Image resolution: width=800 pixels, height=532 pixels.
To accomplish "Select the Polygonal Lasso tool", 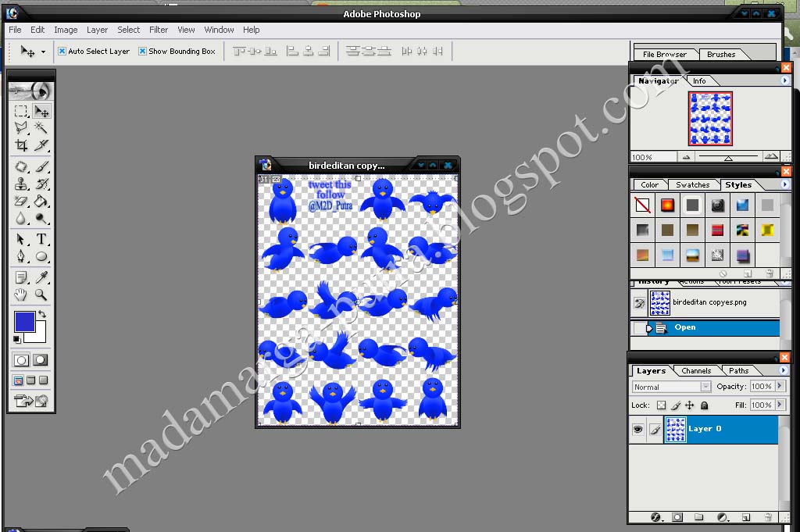I will pyautogui.click(x=21, y=127).
